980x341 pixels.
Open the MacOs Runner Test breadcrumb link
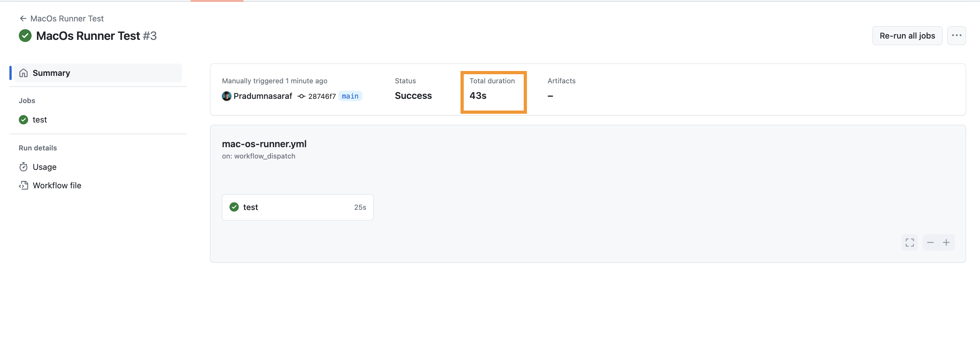67,18
